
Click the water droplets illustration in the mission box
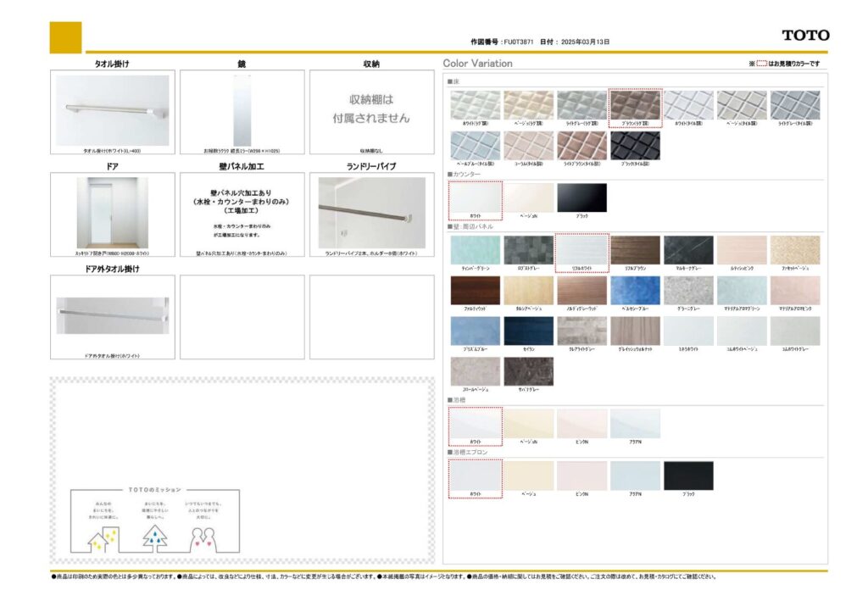pyautogui.click(x=154, y=534)
